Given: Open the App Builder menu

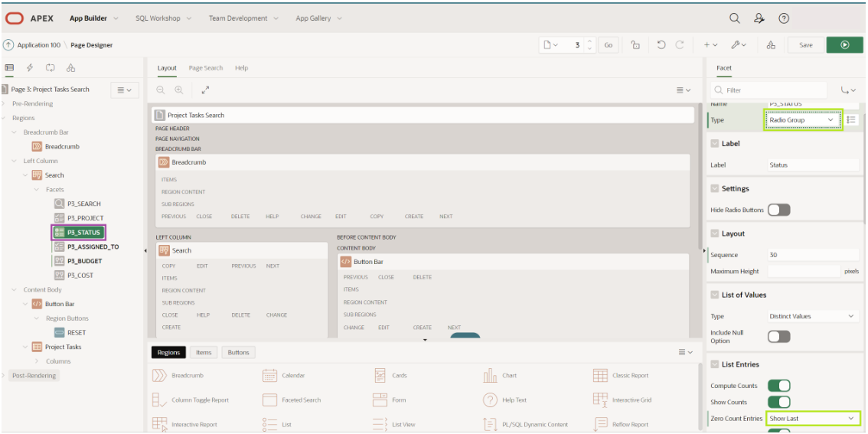Looking at the screenshot, I should pos(93,18).
